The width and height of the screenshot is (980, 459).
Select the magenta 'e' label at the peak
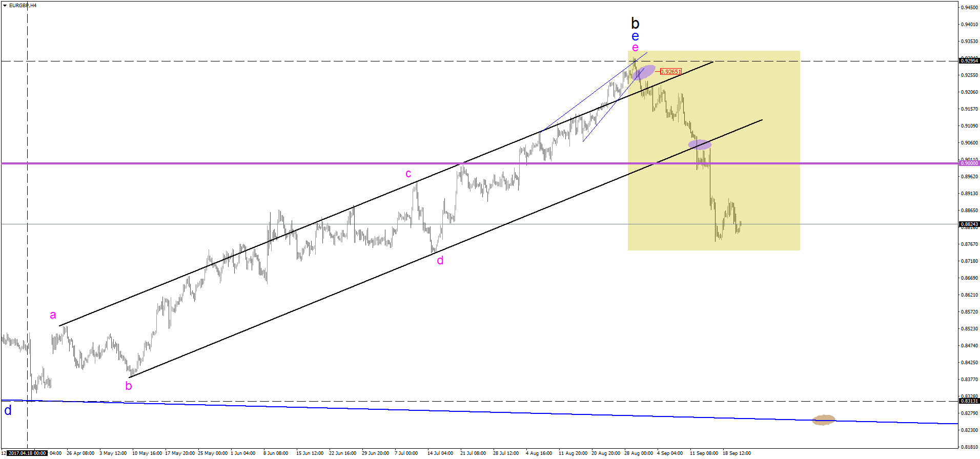(x=635, y=48)
